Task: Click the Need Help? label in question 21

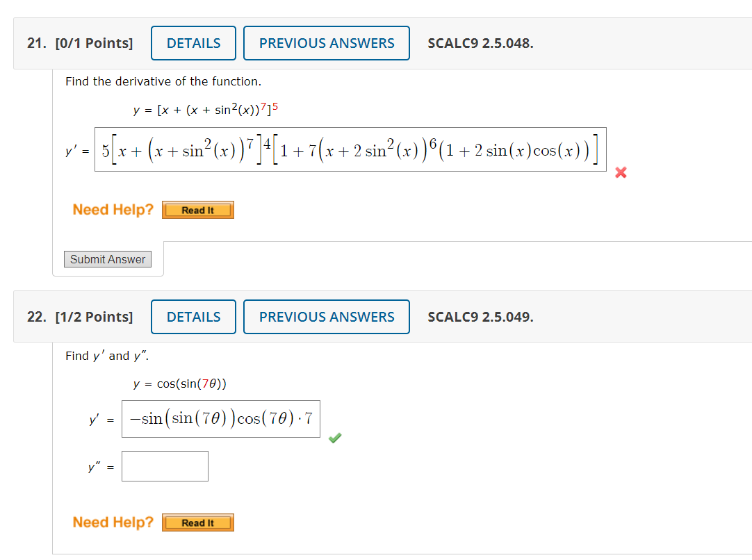Action: 113,209
